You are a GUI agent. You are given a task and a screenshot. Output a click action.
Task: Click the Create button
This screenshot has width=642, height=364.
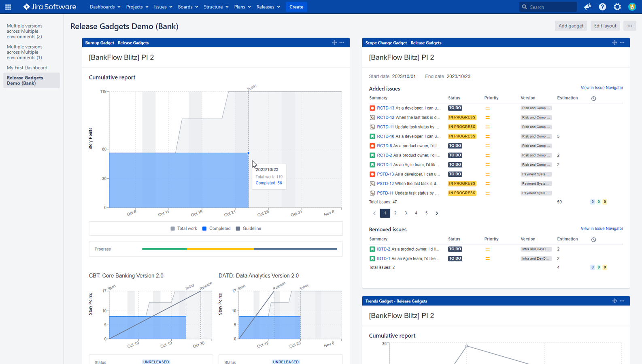296,7
